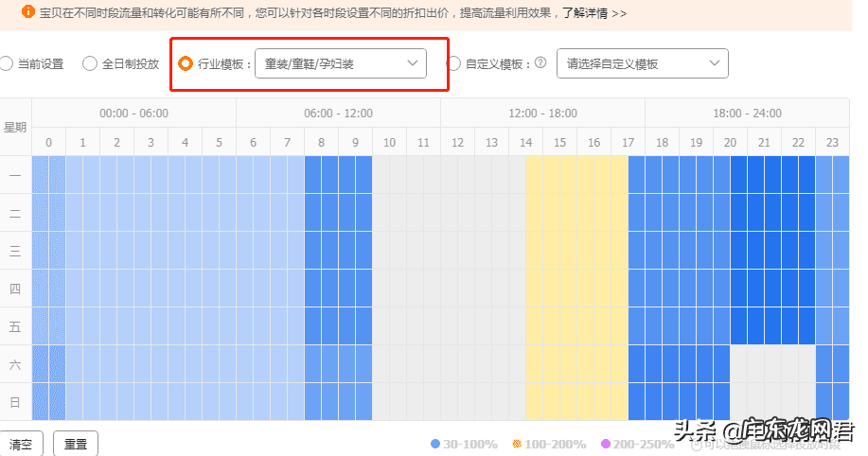The width and height of the screenshot is (868, 456).
Task: Click hour column header 0
Action: (x=48, y=142)
